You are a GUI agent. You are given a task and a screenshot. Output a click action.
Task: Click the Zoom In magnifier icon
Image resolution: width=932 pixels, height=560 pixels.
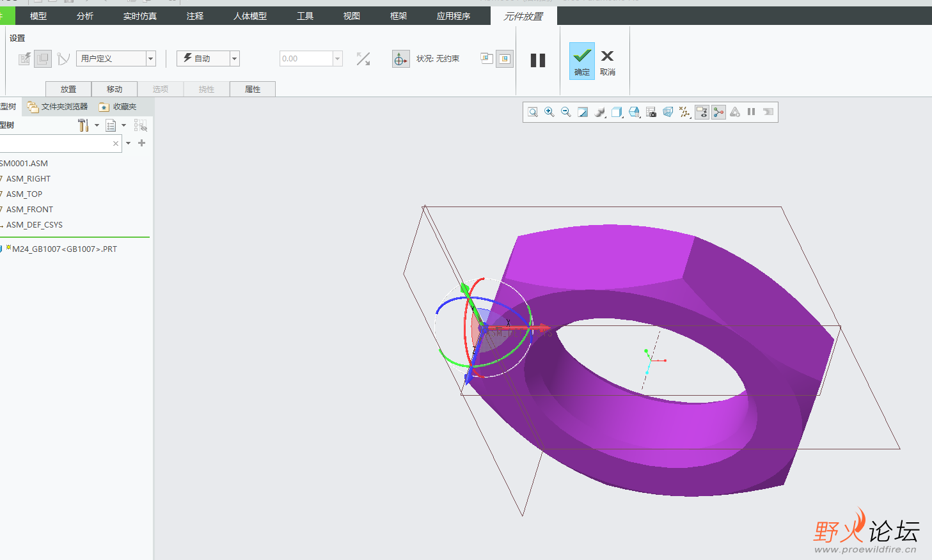(549, 113)
